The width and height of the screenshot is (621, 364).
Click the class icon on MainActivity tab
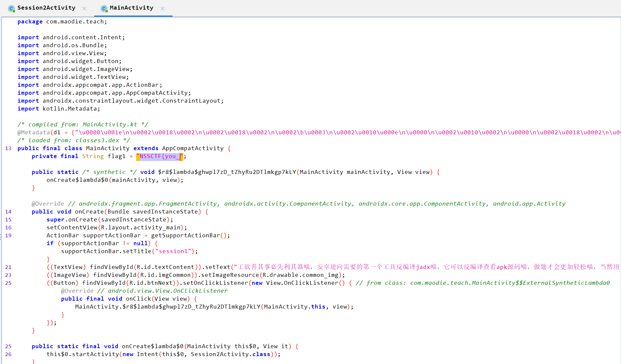pyautogui.click(x=104, y=9)
